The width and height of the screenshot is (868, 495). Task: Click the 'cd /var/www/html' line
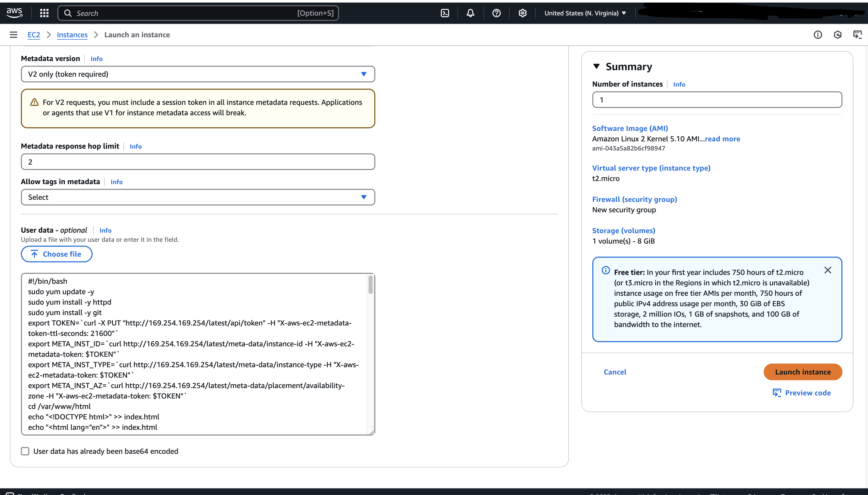(x=59, y=406)
